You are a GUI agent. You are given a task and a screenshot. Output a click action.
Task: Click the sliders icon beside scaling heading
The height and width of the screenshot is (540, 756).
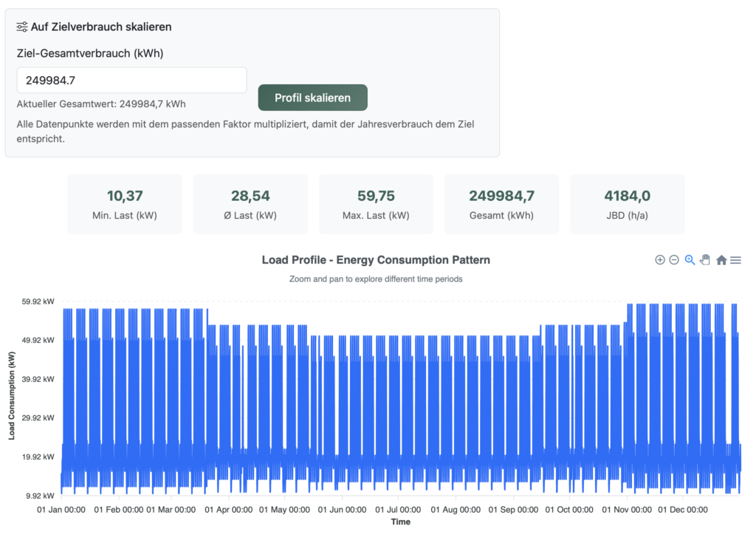(22, 27)
